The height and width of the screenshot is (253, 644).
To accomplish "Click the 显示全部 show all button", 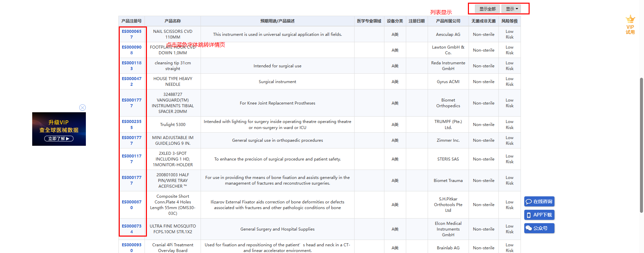I will pos(487,9).
